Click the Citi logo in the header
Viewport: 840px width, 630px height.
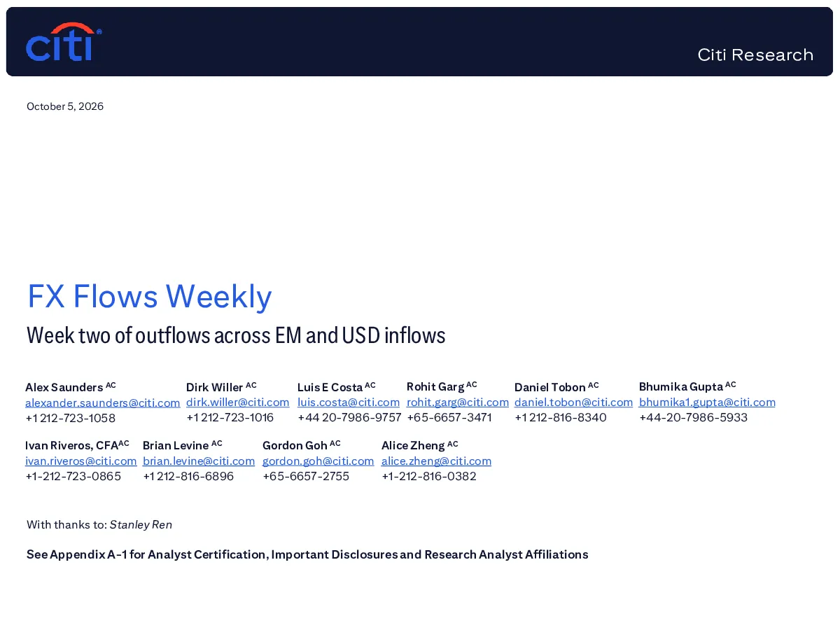[x=64, y=41]
